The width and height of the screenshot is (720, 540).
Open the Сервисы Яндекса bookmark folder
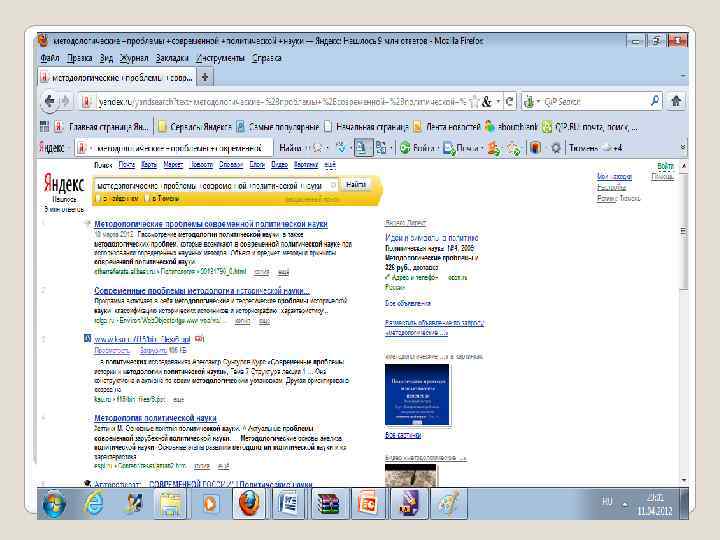pos(195,126)
